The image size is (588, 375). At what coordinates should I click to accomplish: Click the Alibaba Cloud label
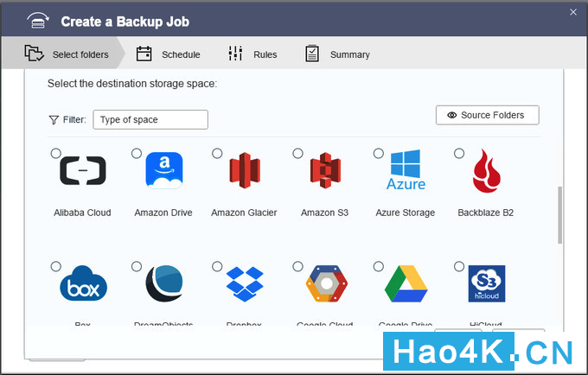(82, 213)
